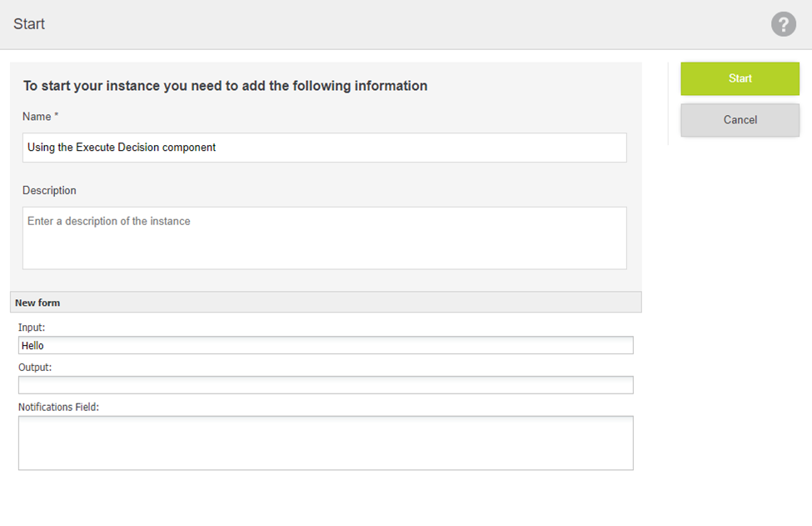
Task: Click into the Description text area
Action: tap(324, 238)
